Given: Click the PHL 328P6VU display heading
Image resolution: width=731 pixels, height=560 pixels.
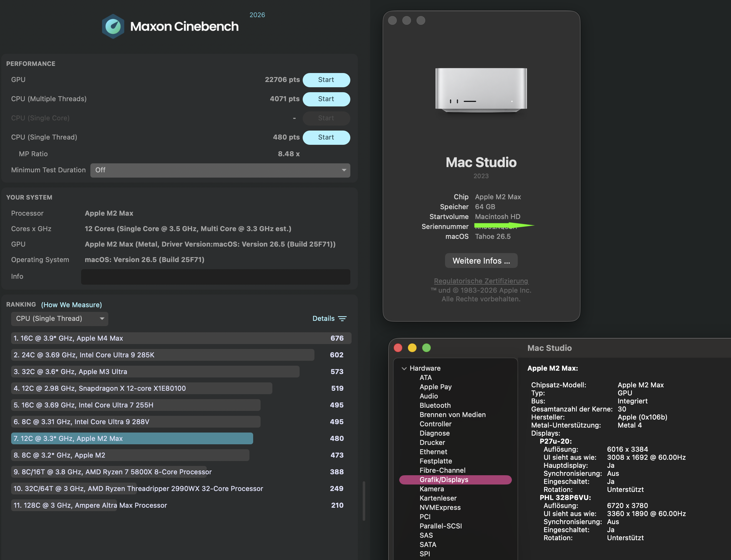Looking at the screenshot, I should pyautogui.click(x=565, y=498).
